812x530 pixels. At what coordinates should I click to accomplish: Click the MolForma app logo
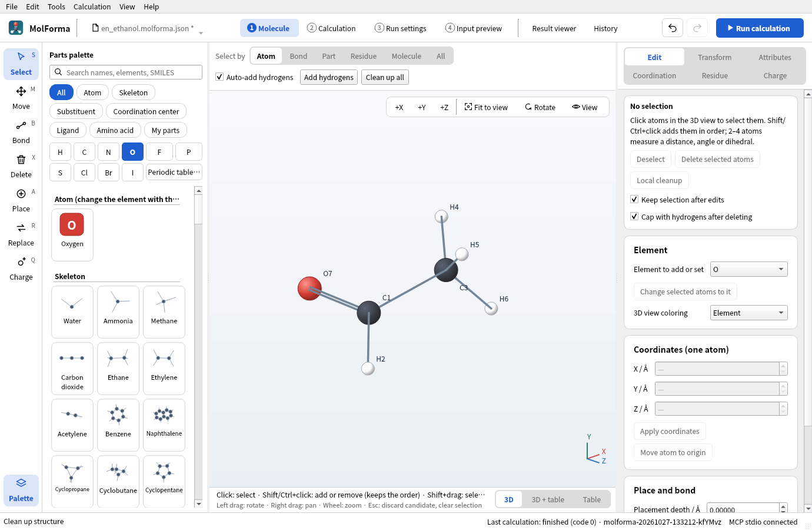pyautogui.click(x=16, y=28)
